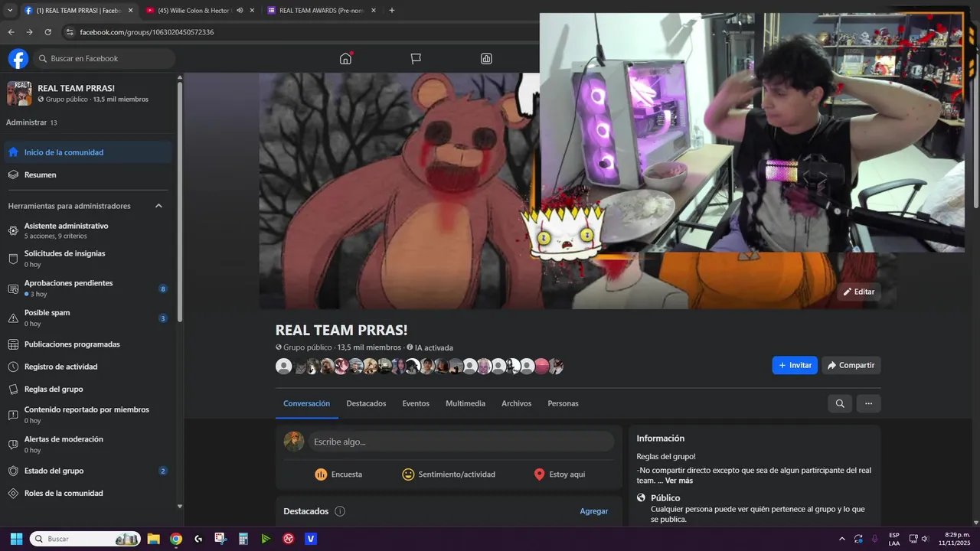This screenshot has width=980, height=551.
Task: Open a new browser tab
Action: 392,11
